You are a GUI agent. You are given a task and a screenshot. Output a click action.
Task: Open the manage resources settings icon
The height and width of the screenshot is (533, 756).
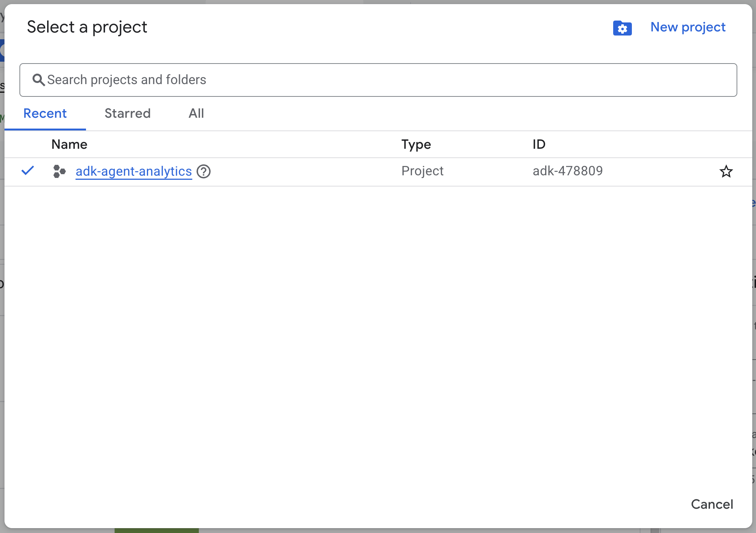point(622,28)
